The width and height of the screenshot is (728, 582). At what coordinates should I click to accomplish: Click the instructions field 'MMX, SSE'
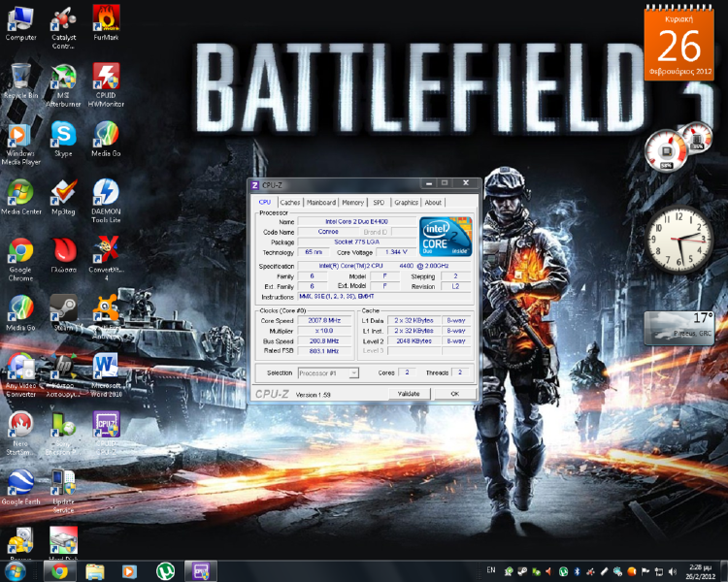click(x=384, y=297)
